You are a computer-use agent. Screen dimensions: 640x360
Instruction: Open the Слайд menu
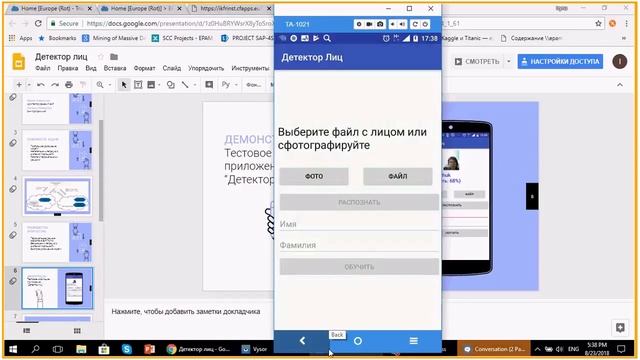pos(171,68)
